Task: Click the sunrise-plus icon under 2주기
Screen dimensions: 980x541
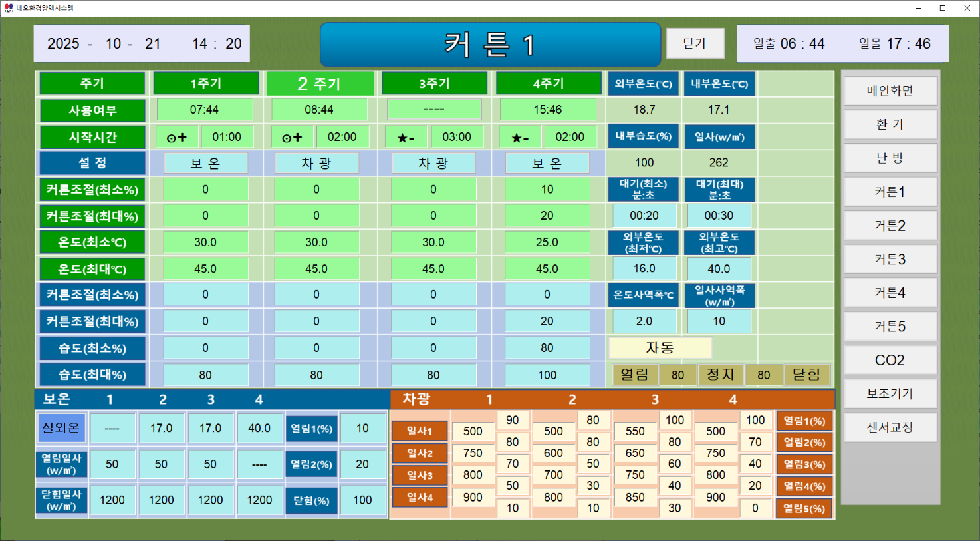Action: click(x=292, y=137)
